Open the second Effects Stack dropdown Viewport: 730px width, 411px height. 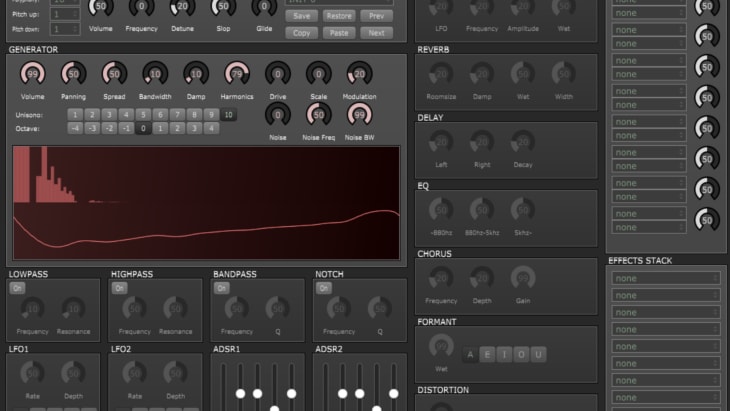[666, 295]
